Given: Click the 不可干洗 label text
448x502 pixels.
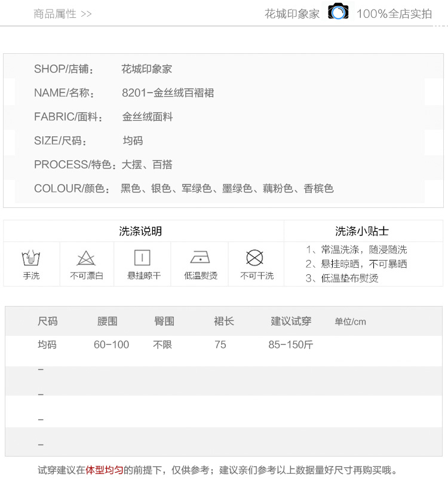Looking at the screenshot, I should tap(257, 276).
